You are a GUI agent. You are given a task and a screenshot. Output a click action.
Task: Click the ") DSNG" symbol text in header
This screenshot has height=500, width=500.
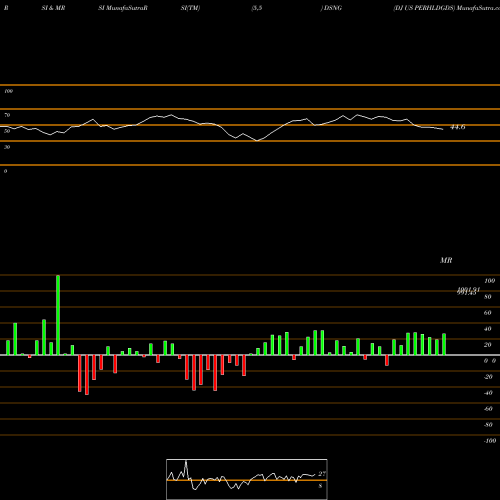tap(331, 8)
